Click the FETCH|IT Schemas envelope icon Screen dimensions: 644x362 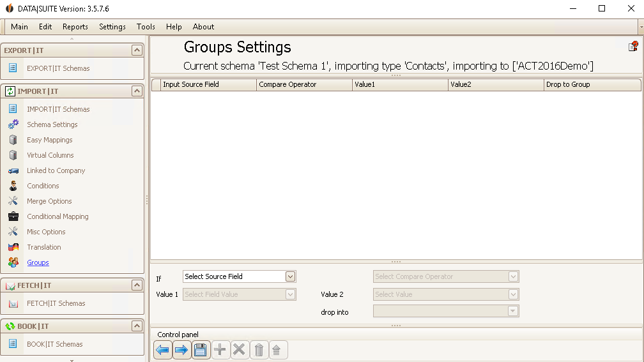pos(13,303)
